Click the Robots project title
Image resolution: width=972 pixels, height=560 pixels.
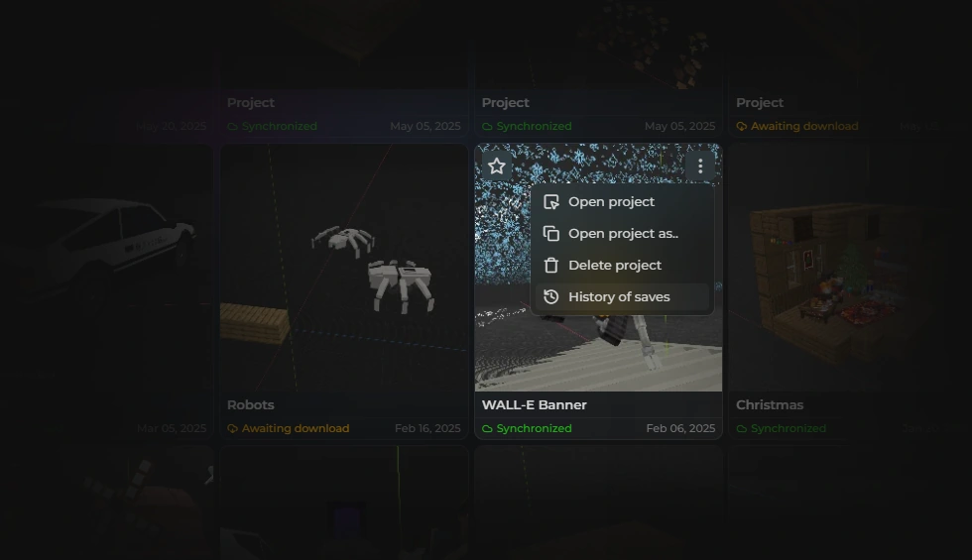(x=250, y=405)
